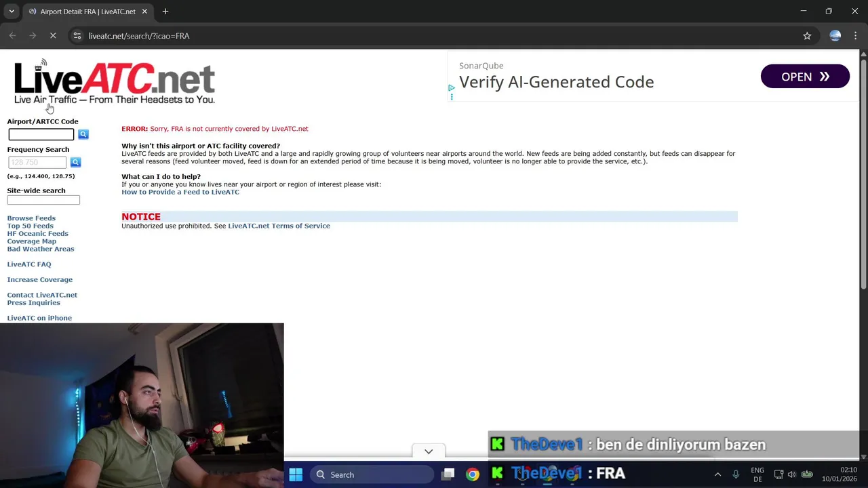Open the Press Inquiries link

coord(34,302)
